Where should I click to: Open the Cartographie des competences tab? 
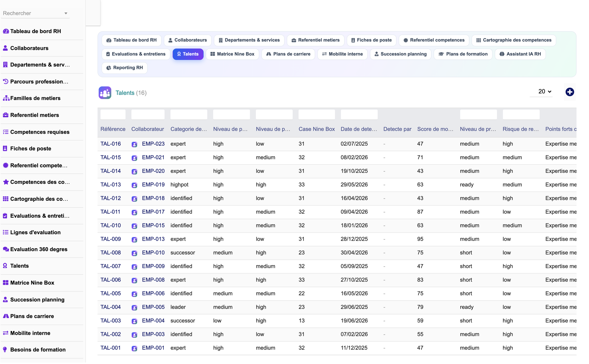click(x=514, y=40)
